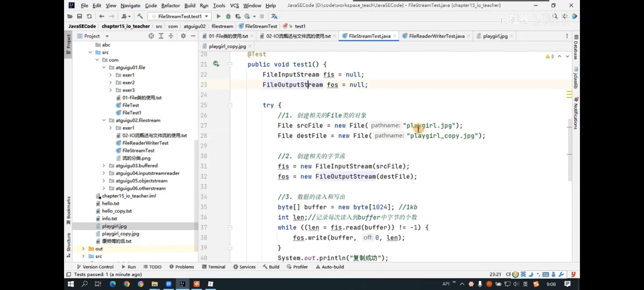Open the FileStreamTest.test1 run configuration dropdown
The height and width of the screenshot is (290, 644).
tap(180, 16)
